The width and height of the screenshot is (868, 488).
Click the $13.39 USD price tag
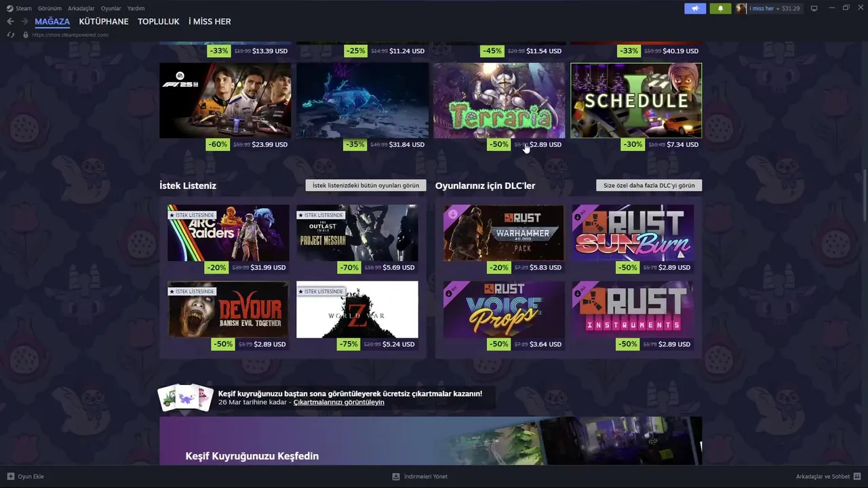[x=270, y=51]
